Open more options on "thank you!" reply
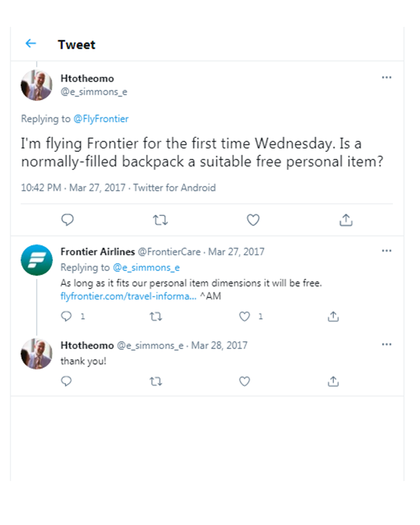 pyautogui.click(x=387, y=344)
